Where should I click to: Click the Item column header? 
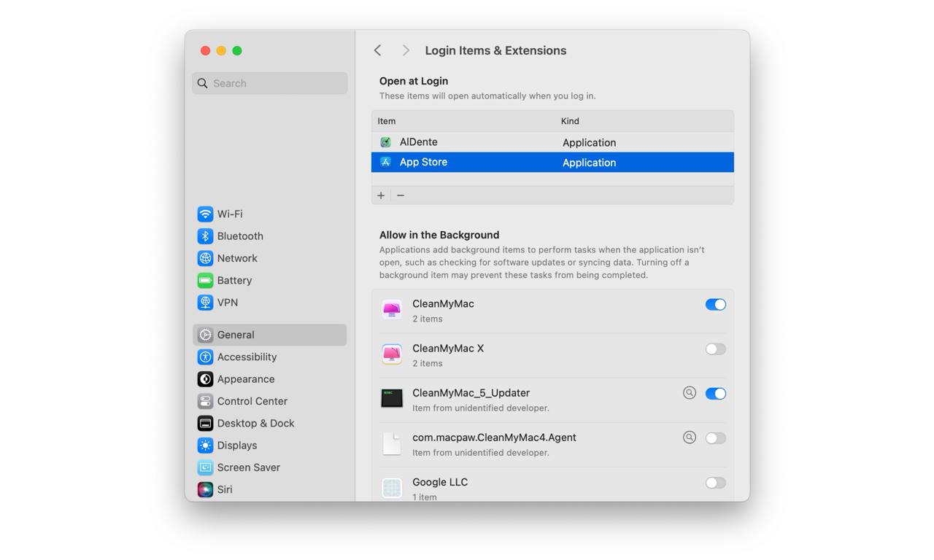[387, 121]
